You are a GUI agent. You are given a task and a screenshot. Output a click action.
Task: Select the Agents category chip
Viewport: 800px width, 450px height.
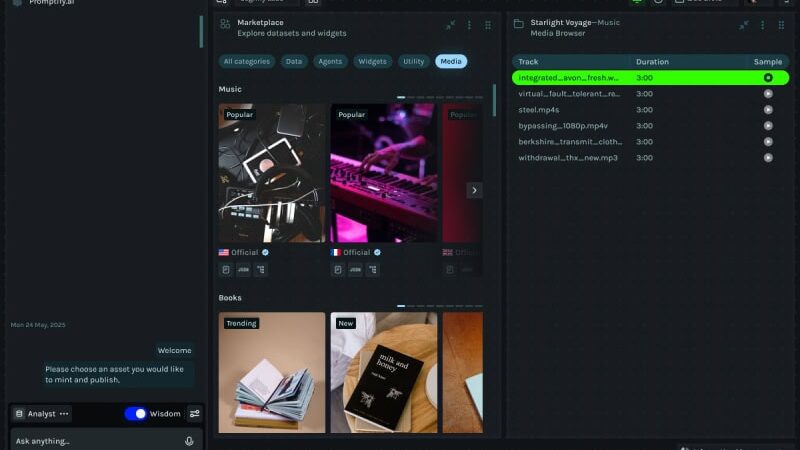pos(330,61)
